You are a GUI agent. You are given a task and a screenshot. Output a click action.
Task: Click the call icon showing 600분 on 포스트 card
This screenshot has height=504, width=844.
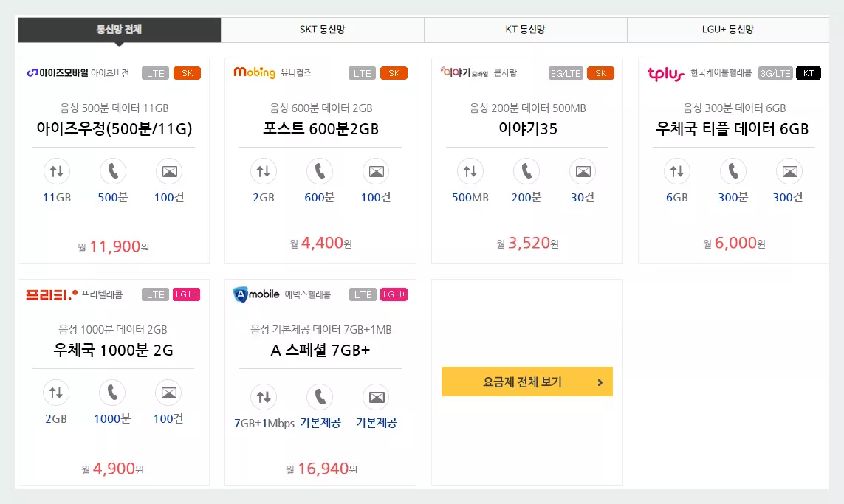[319, 172]
